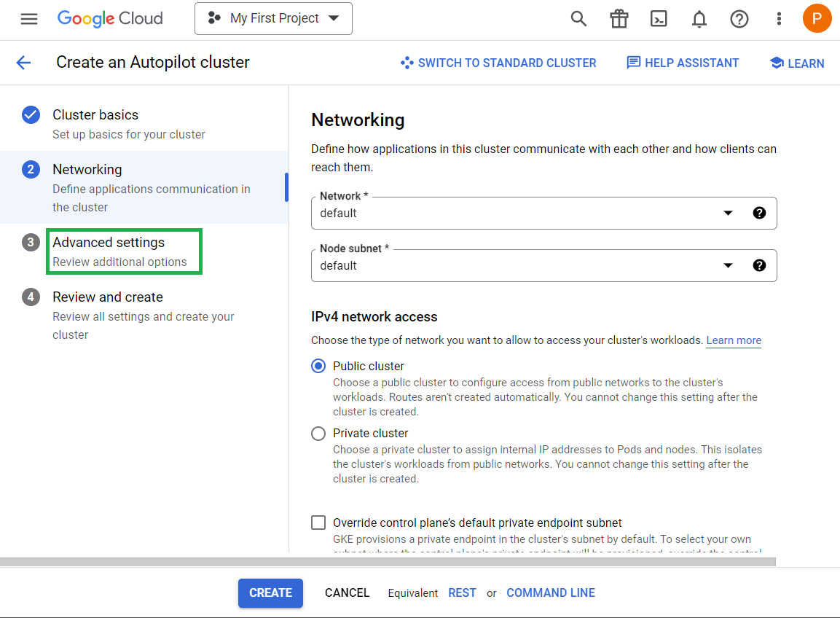Open the free trial gift icon
This screenshot has height=618, width=840.
coord(619,19)
